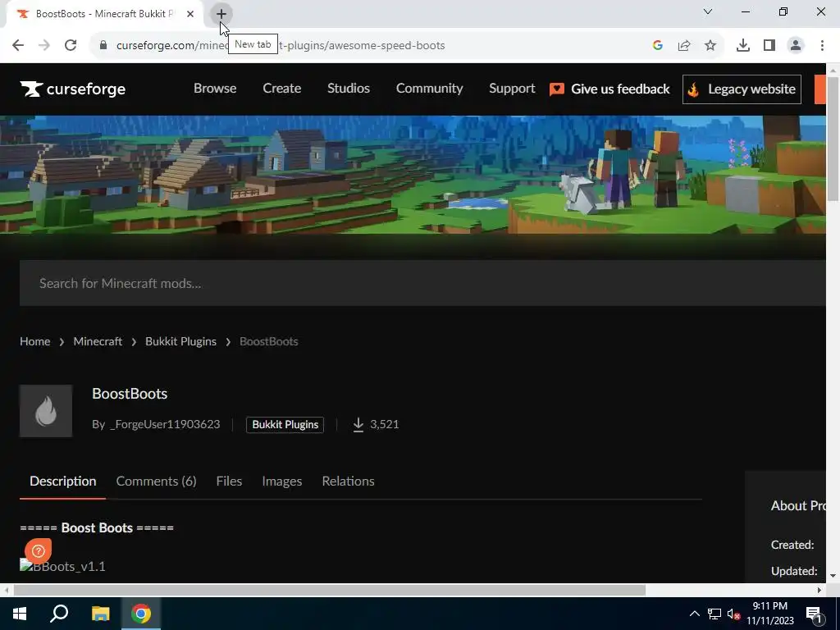Toggle the Chrome side panel
840x630 pixels.
(769, 45)
